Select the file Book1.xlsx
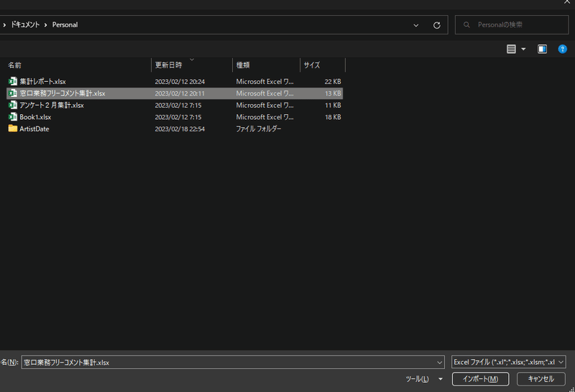This screenshot has height=392, width=575. click(35, 117)
